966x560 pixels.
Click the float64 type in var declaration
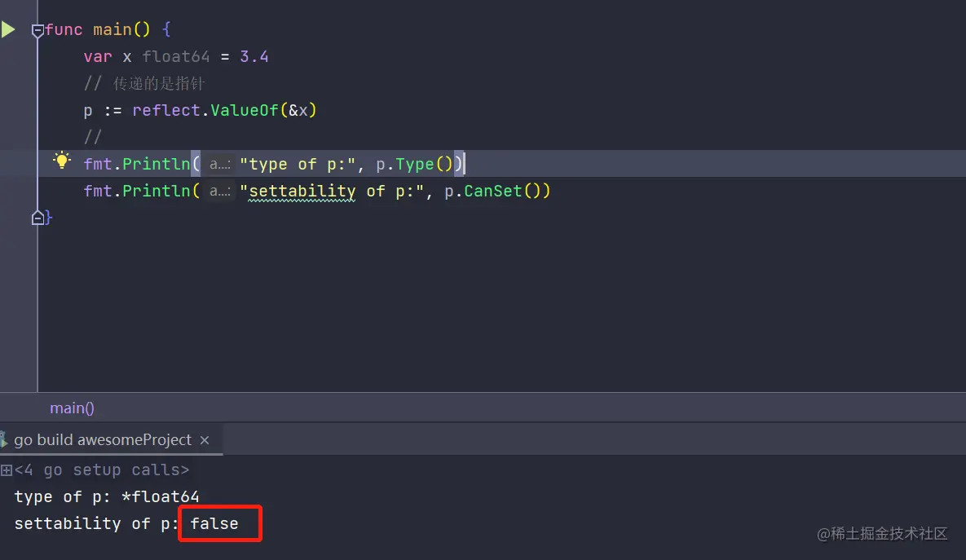(176, 57)
